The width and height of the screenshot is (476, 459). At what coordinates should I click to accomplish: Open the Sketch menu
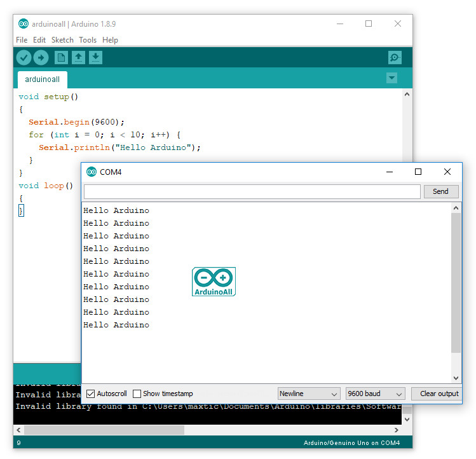coord(62,40)
